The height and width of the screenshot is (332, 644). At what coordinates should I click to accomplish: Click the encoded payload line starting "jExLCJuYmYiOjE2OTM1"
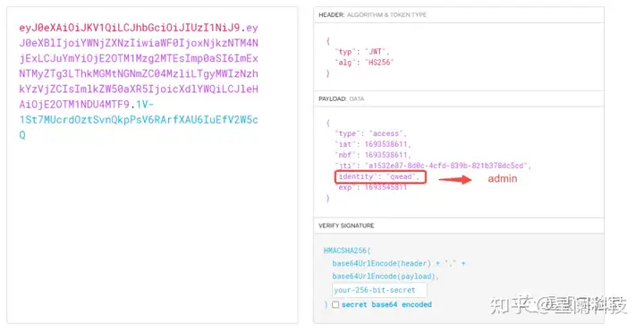pos(139,58)
